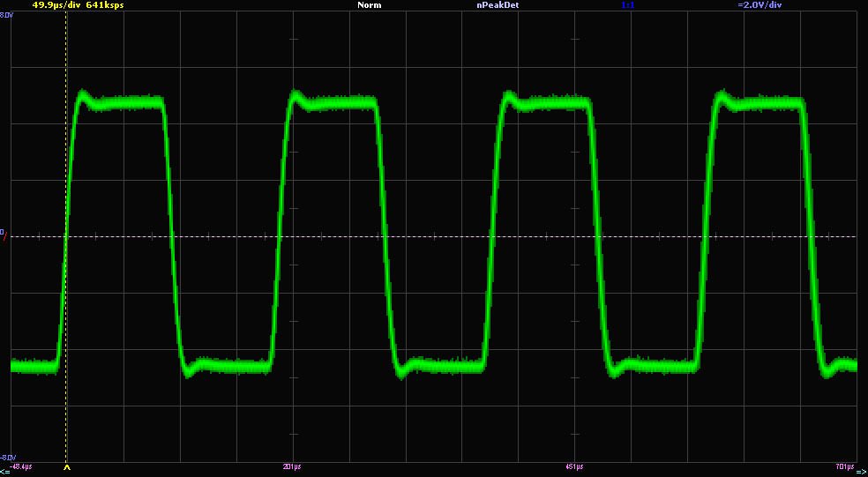Click the red trigger slope indicator
Viewport: 868px width, 477px height.
pos(5,239)
